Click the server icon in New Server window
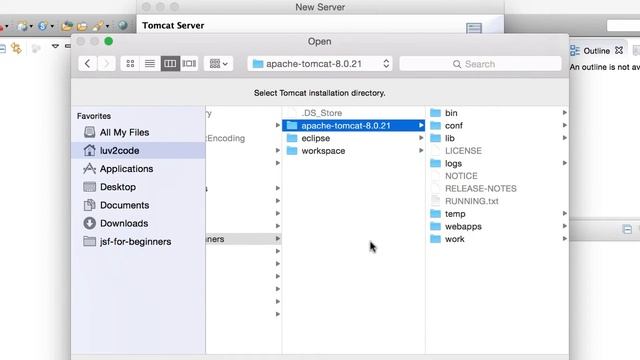640x360 pixels. click(474, 28)
